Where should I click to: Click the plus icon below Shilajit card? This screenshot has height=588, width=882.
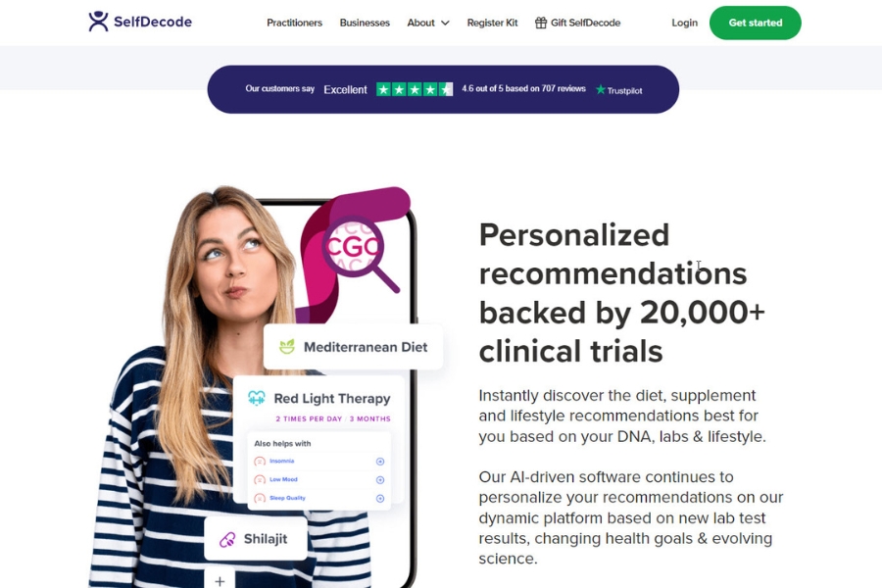click(220, 581)
